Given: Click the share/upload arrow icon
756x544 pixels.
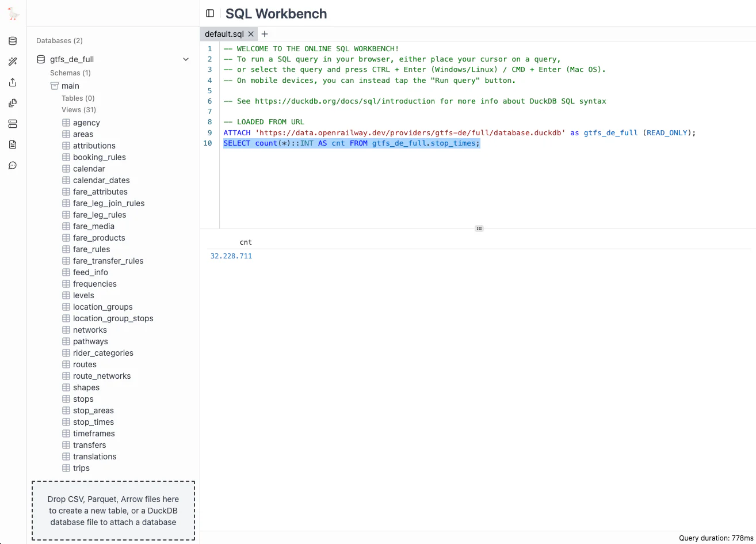Looking at the screenshot, I should [x=13, y=82].
